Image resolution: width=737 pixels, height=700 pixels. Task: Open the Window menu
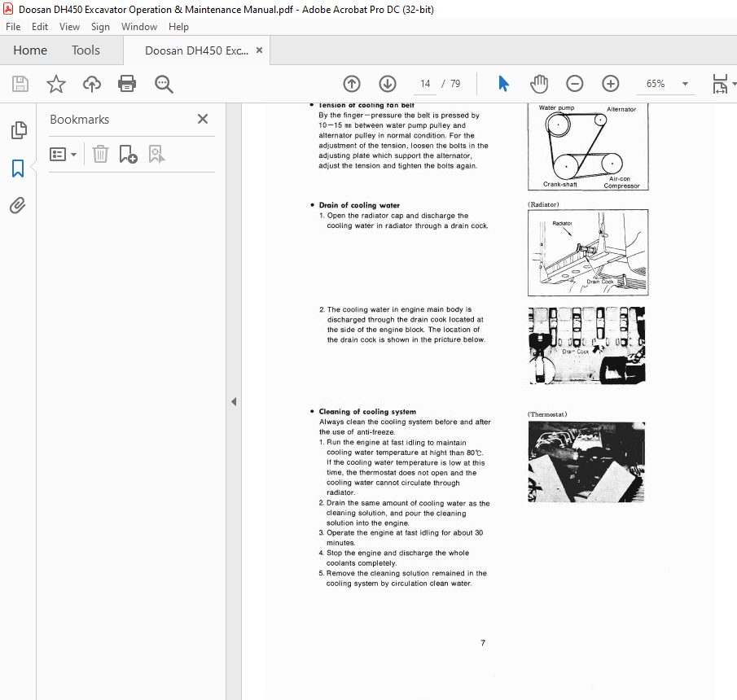coord(139,27)
